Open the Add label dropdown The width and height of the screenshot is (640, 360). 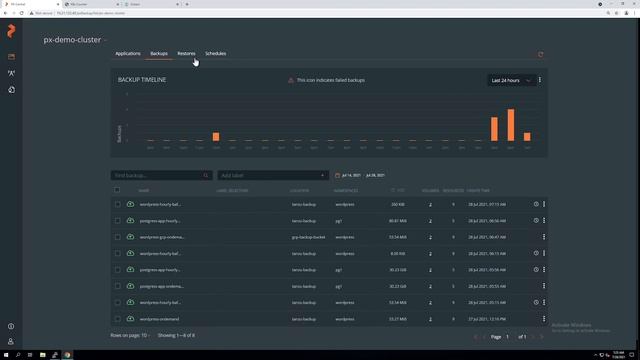coord(273,176)
